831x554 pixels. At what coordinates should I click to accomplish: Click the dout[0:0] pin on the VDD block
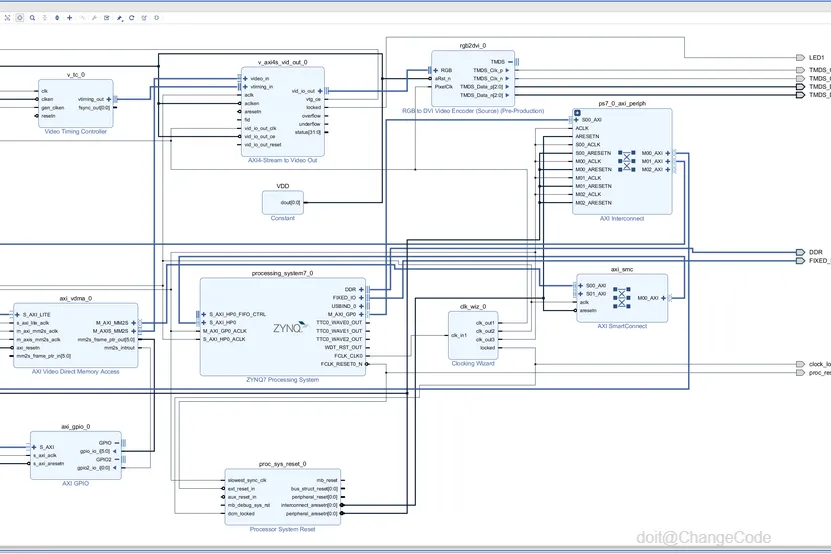290,203
